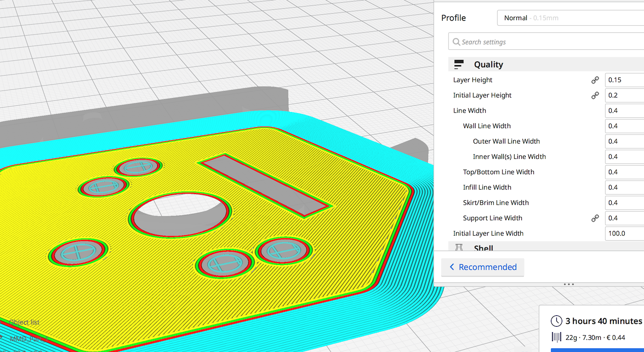Edit the Wall Line Width value

pyautogui.click(x=624, y=126)
